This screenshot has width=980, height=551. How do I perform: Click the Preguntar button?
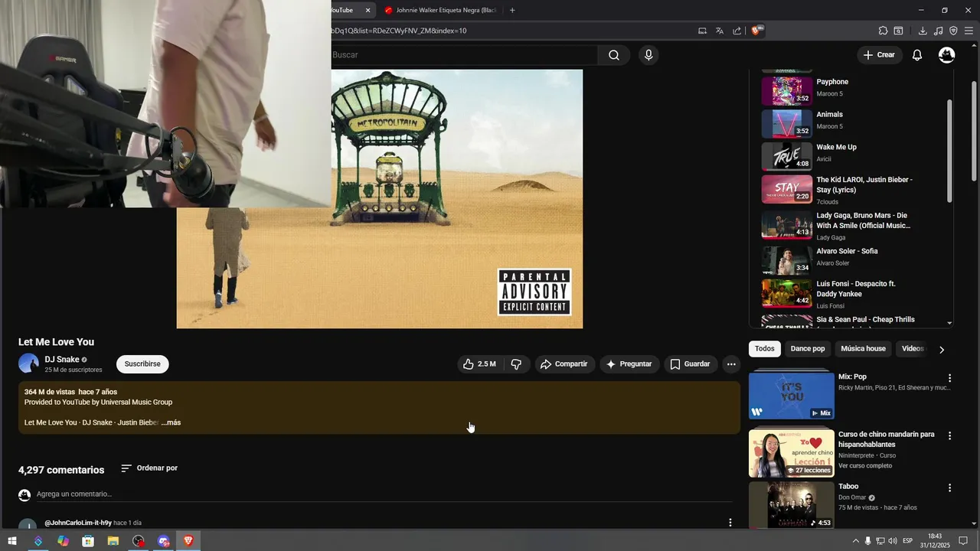point(629,364)
